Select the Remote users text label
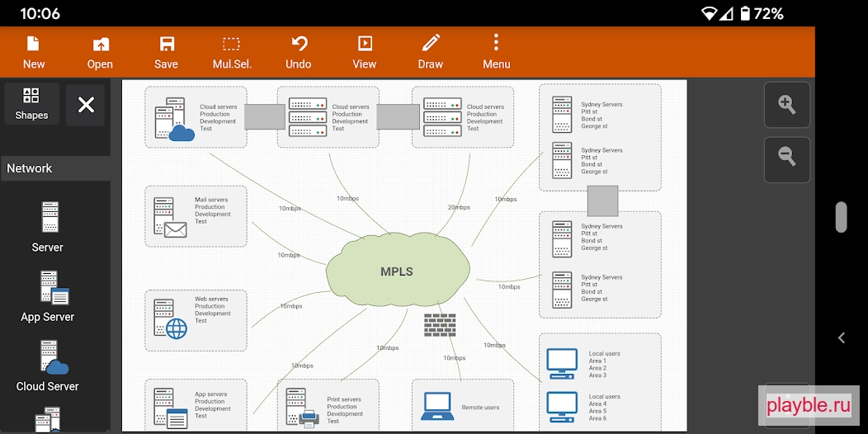The height and width of the screenshot is (434, 868). pos(480,408)
